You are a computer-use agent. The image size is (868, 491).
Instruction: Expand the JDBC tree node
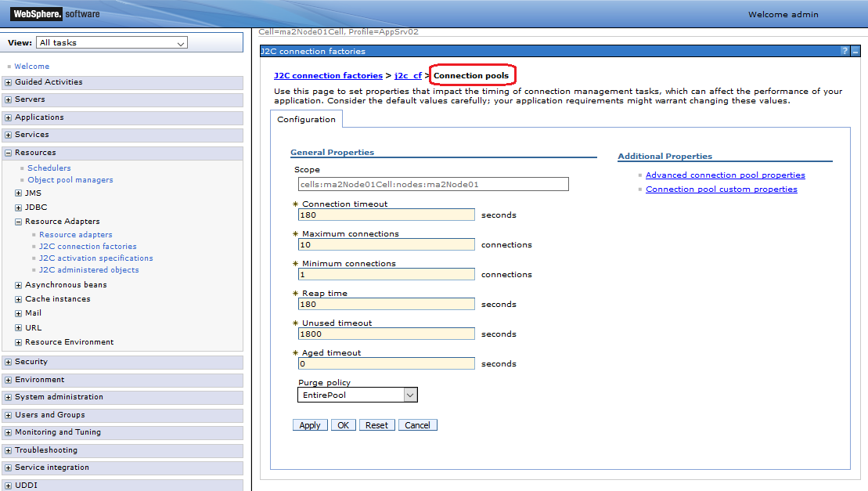click(x=18, y=208)
